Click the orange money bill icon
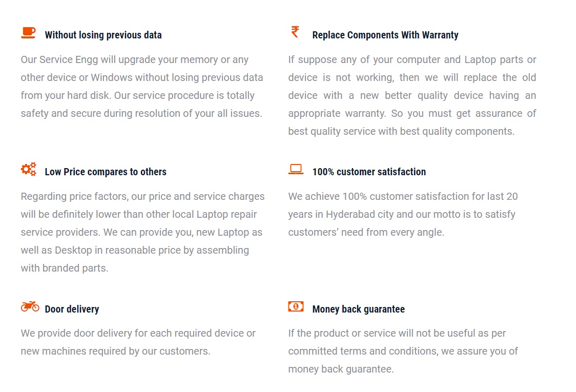Screen dimensions: 576x392 click(x=296, y=306)
